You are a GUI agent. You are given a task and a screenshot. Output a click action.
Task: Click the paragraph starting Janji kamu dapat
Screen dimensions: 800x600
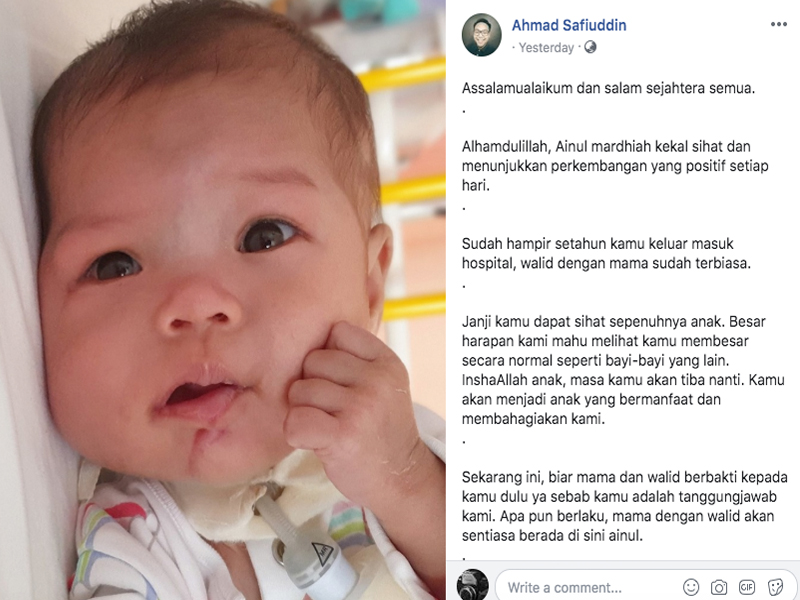pyautogui.click(x=623, y=370)
